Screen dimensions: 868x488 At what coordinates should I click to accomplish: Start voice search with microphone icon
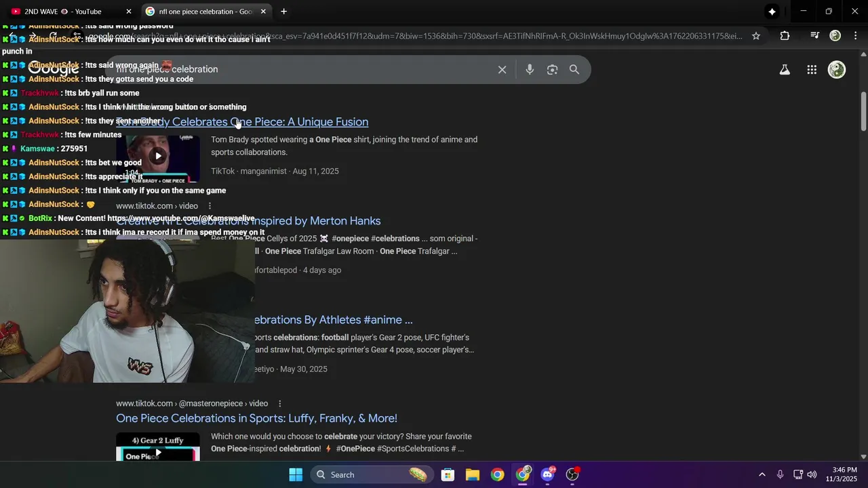(x=530, y=69)
